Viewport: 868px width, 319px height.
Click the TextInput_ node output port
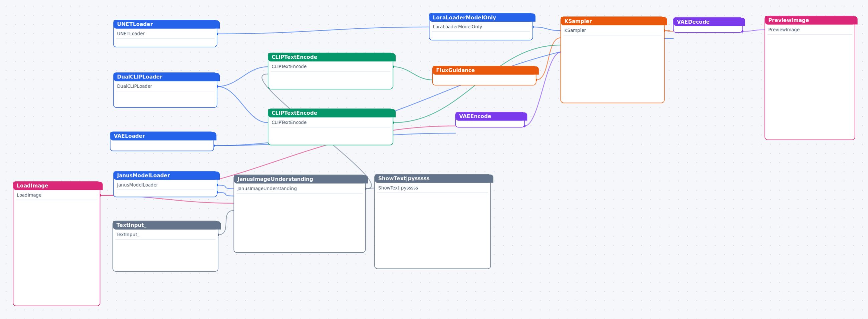(x=218, y=235)
